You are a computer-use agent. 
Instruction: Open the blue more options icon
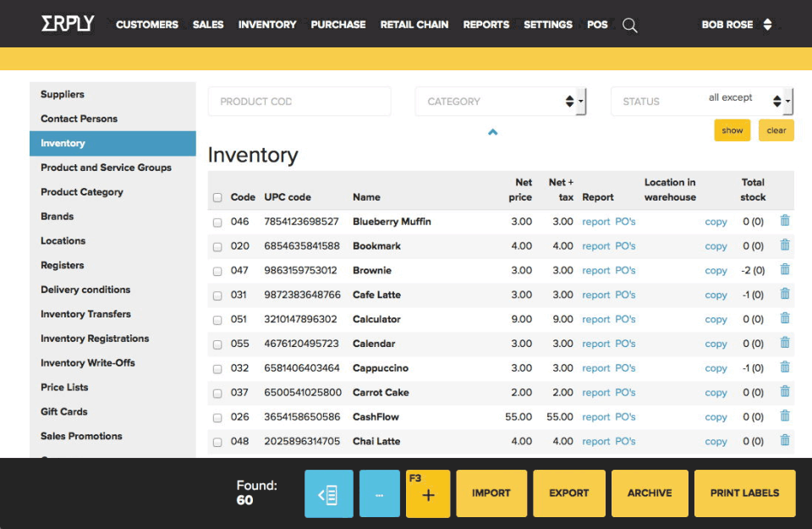coord(379,493)
